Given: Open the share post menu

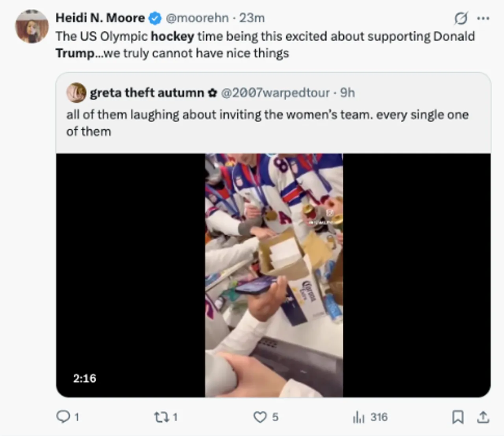Looking at the screenshot, I should (x=483, y=417).
